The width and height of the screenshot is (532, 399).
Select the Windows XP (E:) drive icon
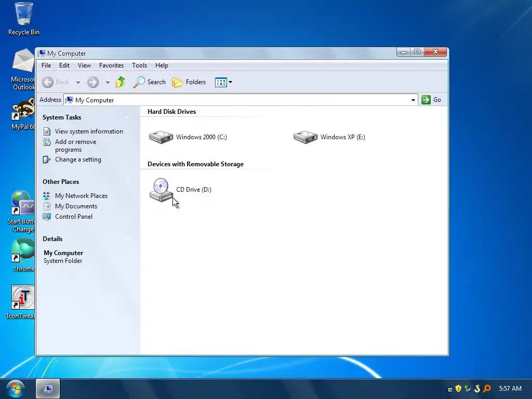[305, 137]
